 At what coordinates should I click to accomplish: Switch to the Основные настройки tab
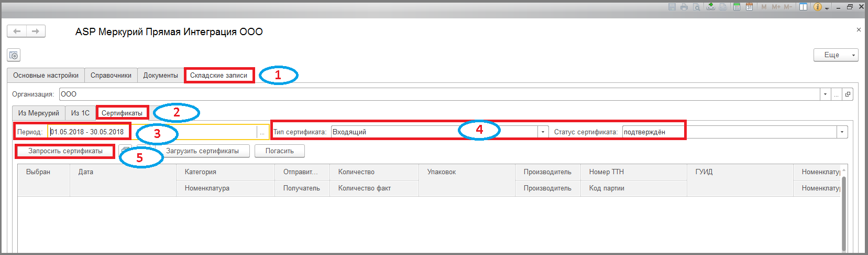(x=46, y=76)
